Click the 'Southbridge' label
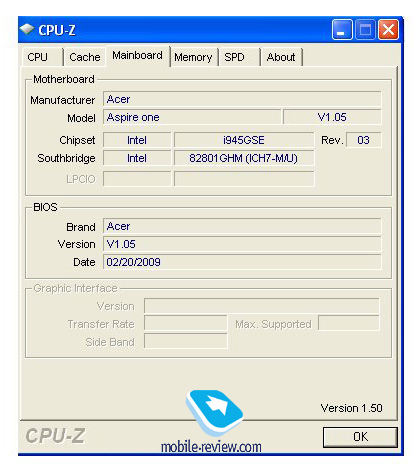The image size is (413, 467). (66, 158)
